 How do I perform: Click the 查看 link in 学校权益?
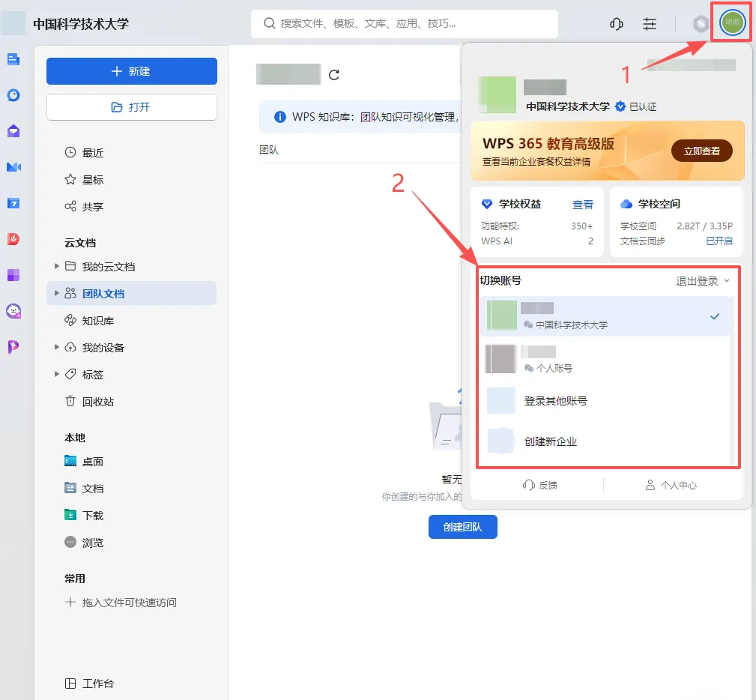pyautogui.click(x=582, y=205)
